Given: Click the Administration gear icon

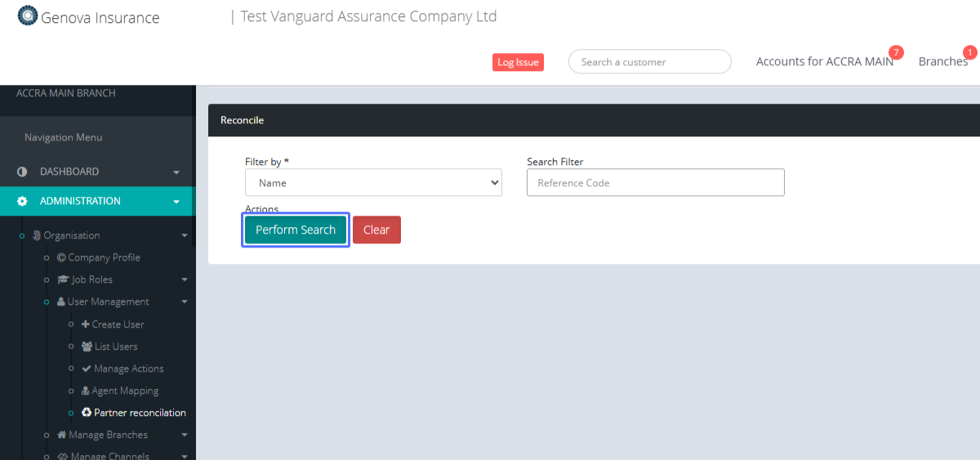Looking at the screenshot, I should click(x=22, y=201).
